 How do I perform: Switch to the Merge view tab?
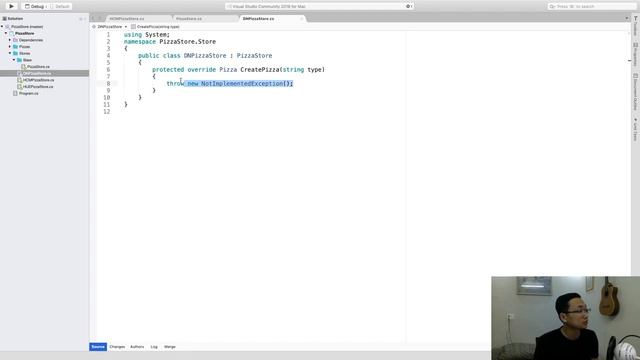(x=170, y=347)
